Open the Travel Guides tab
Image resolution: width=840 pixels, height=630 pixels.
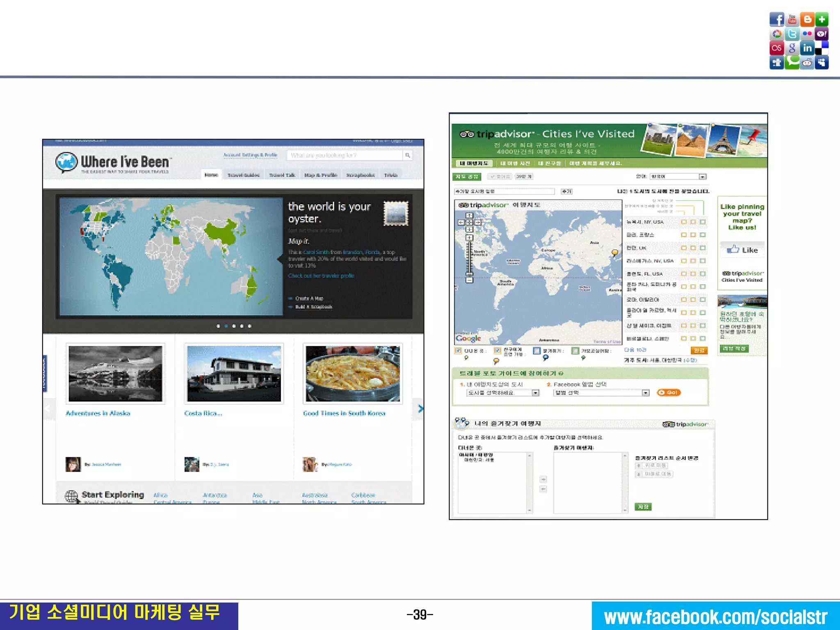coord(243,175)
